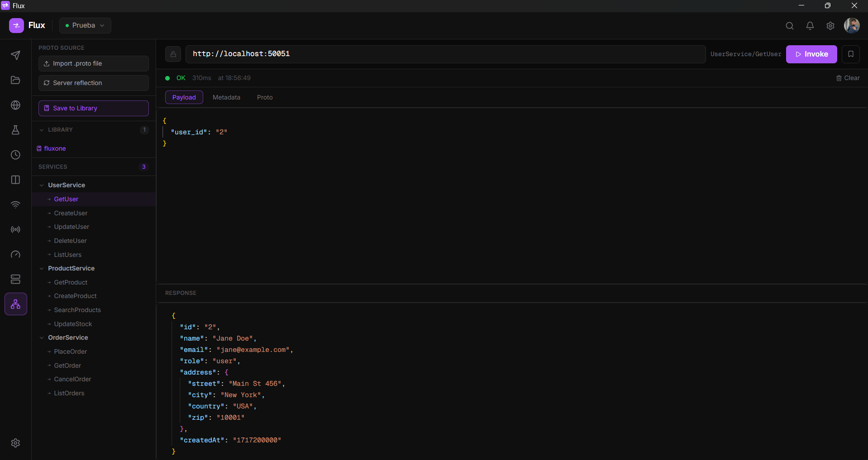Screen dimensions: 868x460
Task: Clear the response using Clear
Action: coord(848,78)
